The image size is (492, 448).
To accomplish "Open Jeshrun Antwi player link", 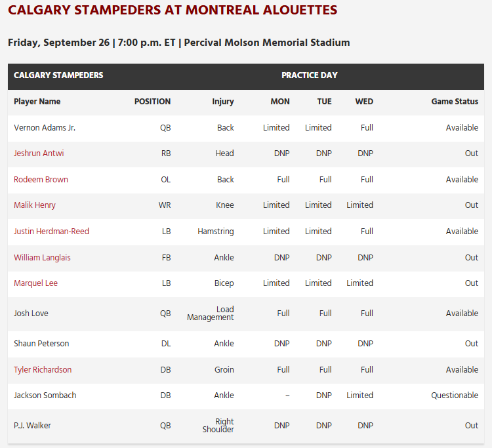I will click(x=39, y=153).
